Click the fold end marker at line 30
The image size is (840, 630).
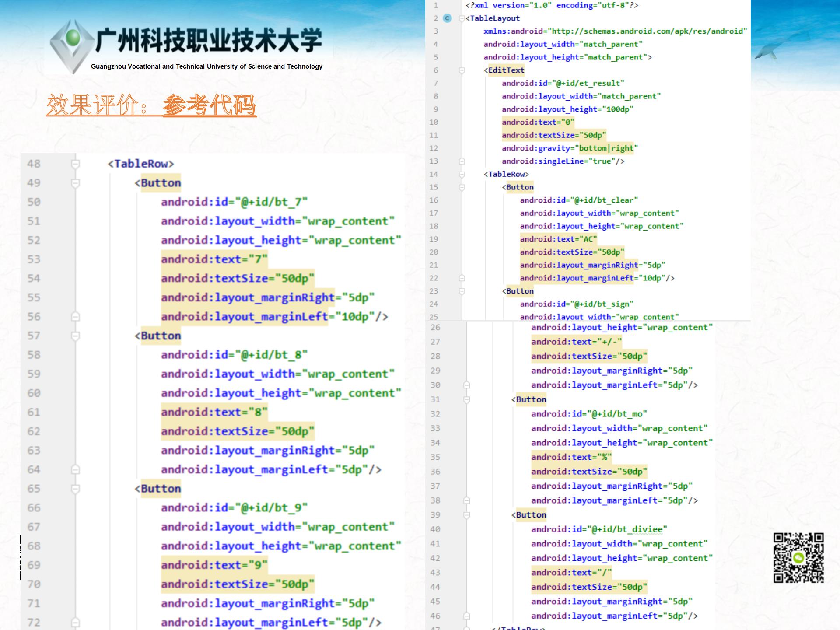(467, 385)
